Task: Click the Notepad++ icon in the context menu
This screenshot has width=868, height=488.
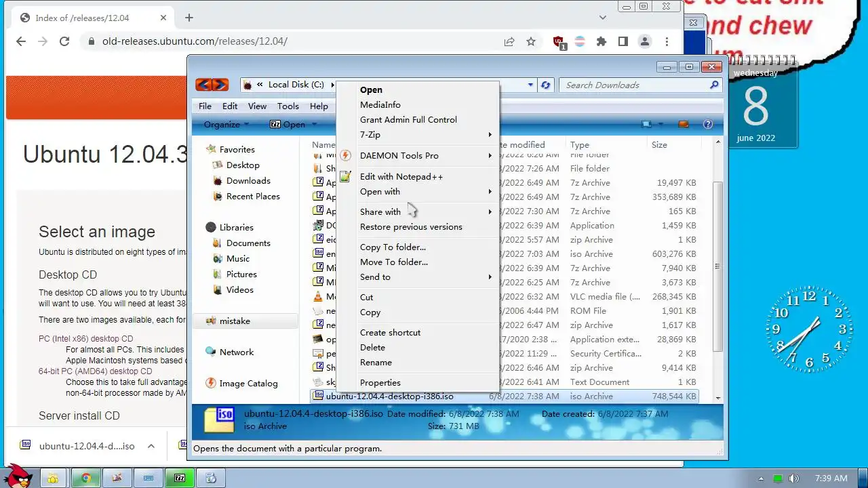Action: point(345,176)
